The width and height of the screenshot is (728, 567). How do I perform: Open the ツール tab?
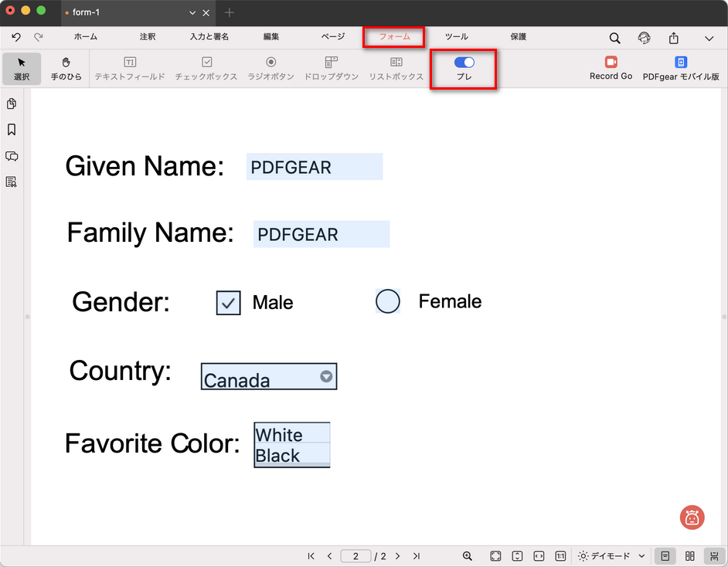[456, 37]
